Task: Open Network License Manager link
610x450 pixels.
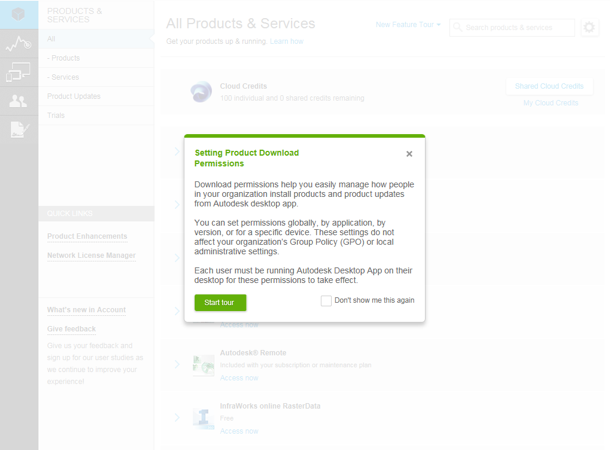Action: (91, 255)
